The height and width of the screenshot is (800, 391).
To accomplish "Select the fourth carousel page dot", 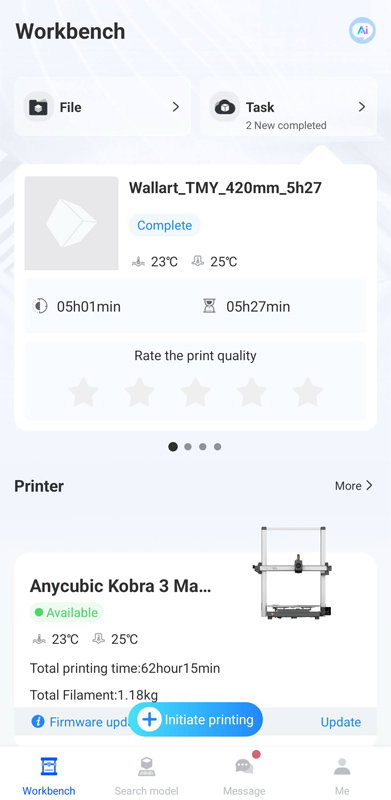I will 217,447.
